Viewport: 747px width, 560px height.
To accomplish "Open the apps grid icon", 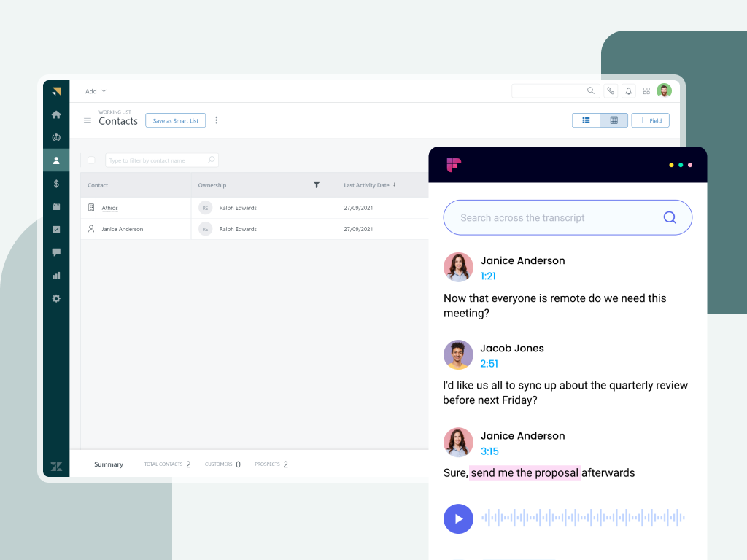I will (x=646, y=91).
